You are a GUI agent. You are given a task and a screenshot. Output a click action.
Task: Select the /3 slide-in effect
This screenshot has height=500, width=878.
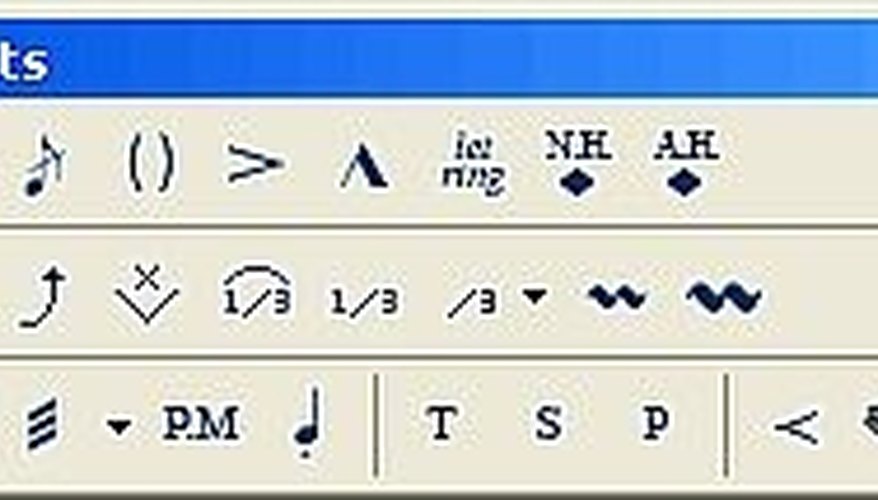pyautogui.click(x=471, y=303)
